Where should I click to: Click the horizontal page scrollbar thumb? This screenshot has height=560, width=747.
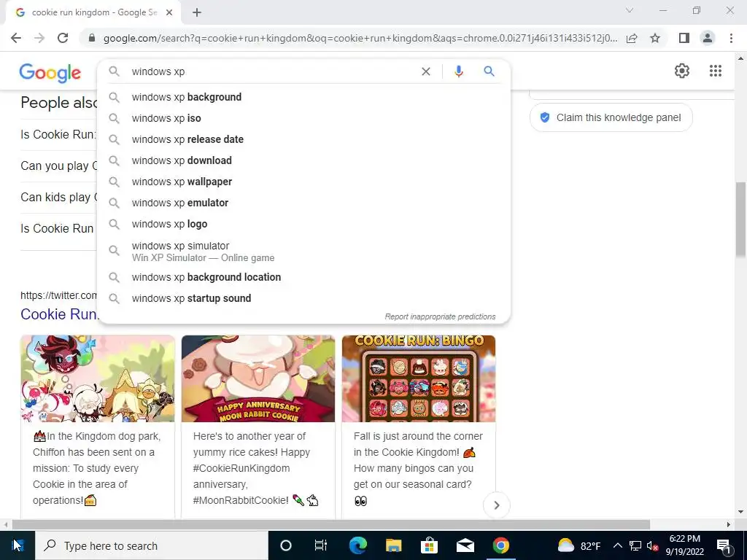pyautogui.click(x=330, y=524)
